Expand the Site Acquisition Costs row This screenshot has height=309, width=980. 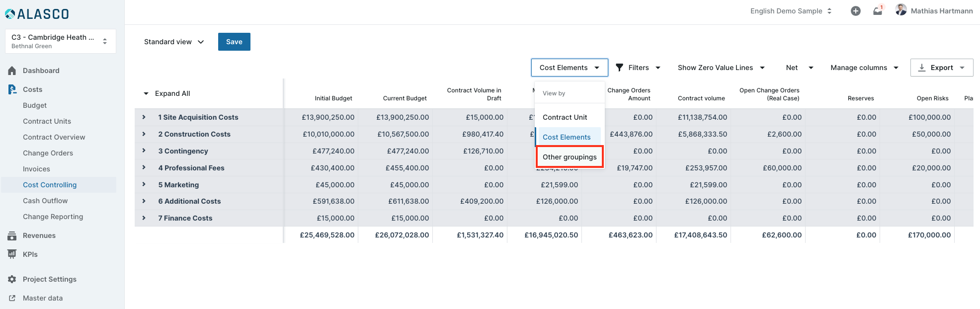[x=144, y=117]
